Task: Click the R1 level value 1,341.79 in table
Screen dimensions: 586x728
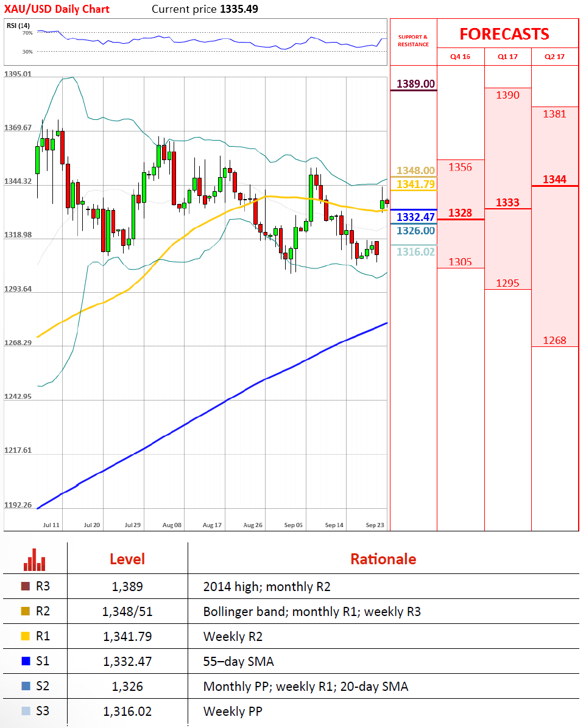Action: pos(127,636)
